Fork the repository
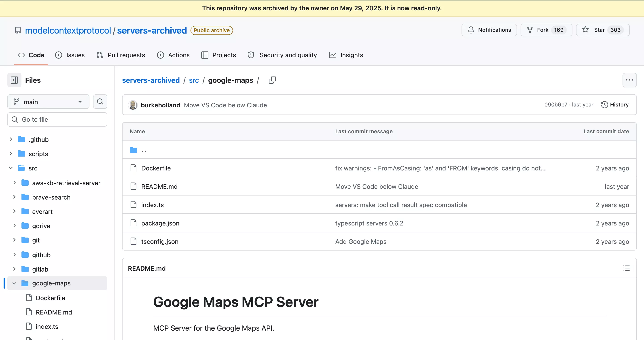Screen dimensions: 644x340 (x=546, y=30)
